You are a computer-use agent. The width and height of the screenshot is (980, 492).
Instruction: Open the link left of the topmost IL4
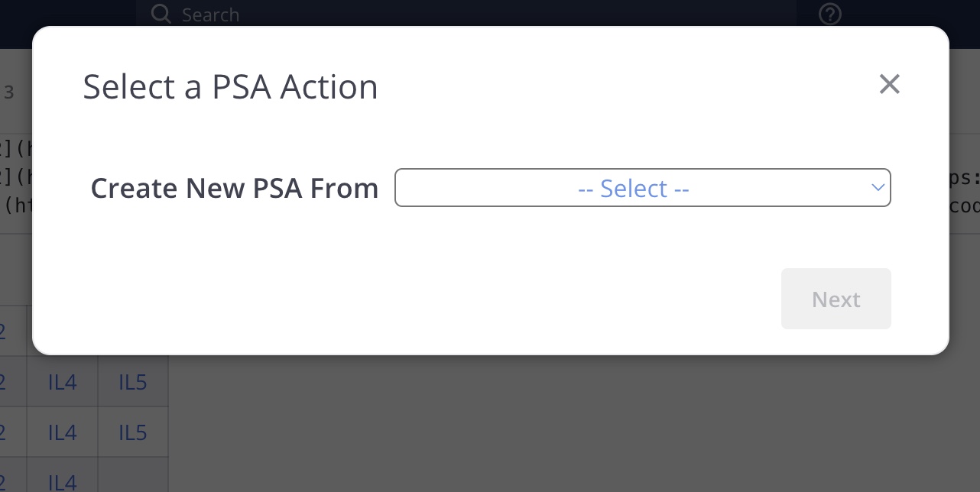[x=2, y=382]
